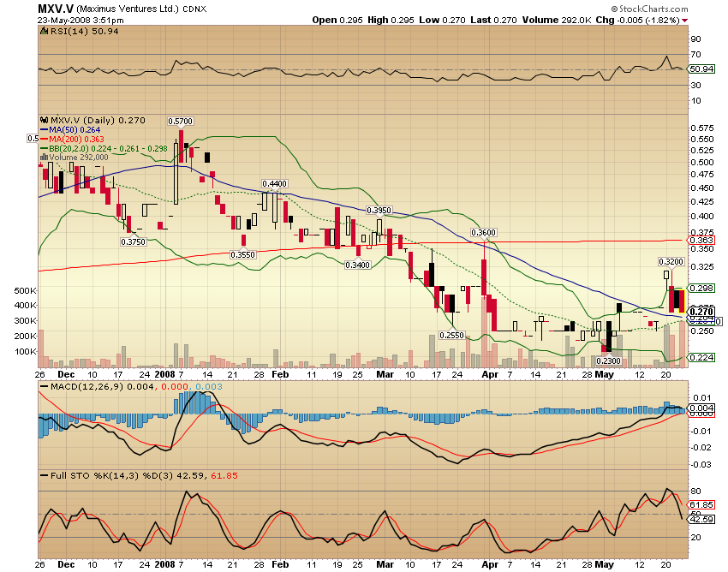Click the blue MA(50) legend line

point(44,130)
